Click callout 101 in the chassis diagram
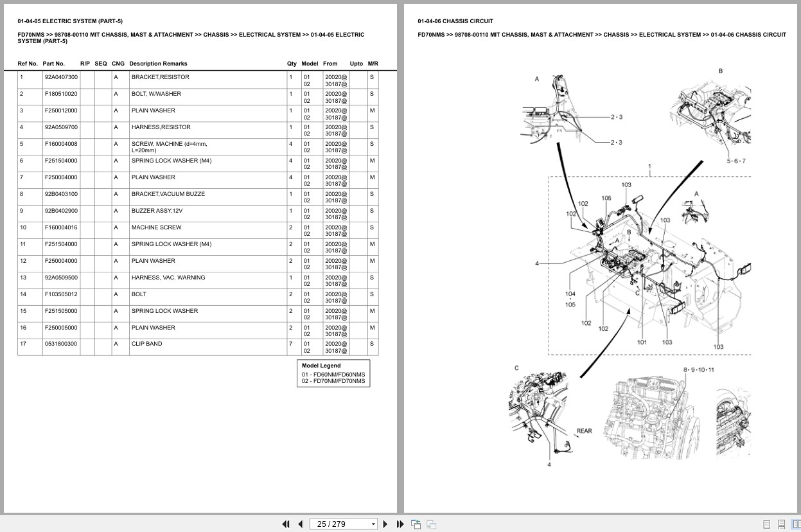 point(642,342)
